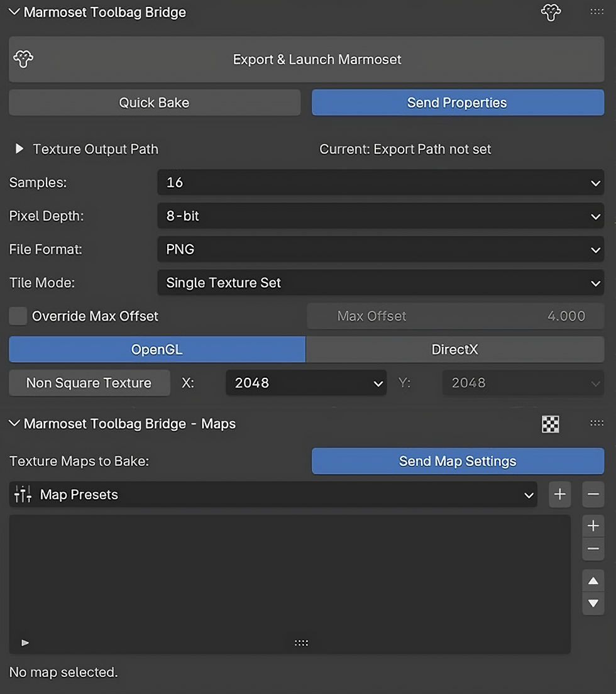
Task: Click the Quick Bake button
Action: click(155, 103)
